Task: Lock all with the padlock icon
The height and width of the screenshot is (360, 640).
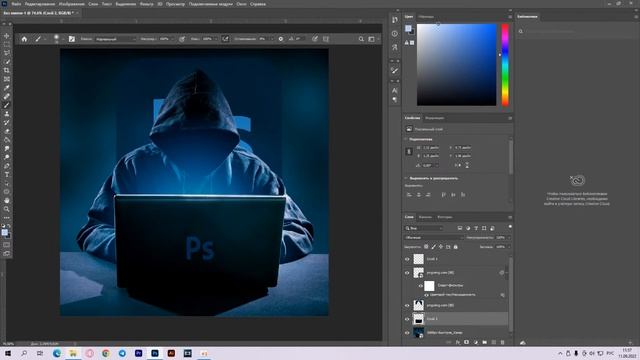Action: pyautogui.click(x=456, y=247)
